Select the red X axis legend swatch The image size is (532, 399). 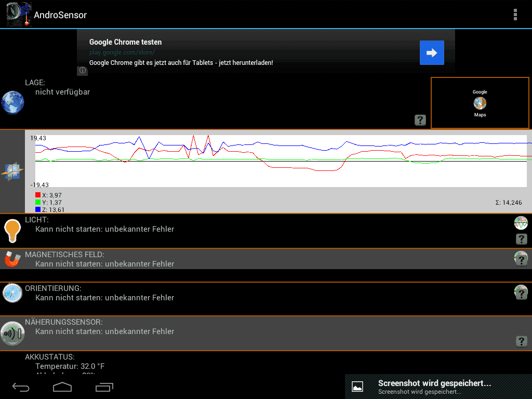[x=37, y=195]
